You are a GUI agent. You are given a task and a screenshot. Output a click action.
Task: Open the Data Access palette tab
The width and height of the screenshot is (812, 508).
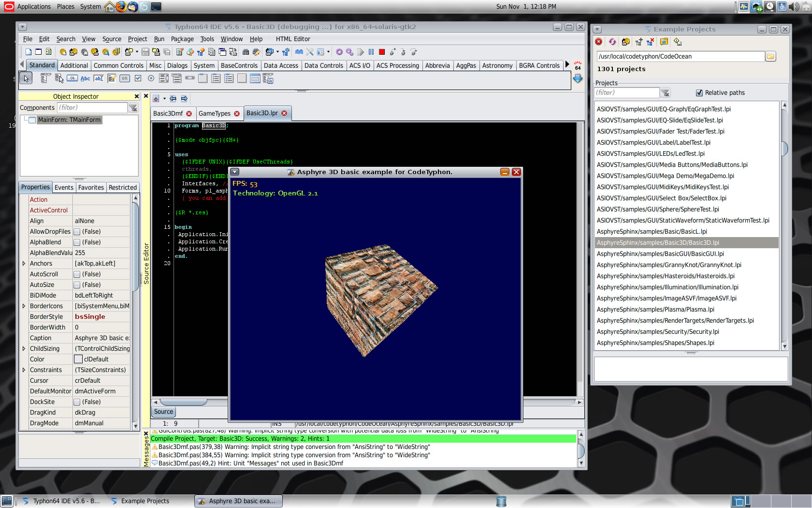281,66
